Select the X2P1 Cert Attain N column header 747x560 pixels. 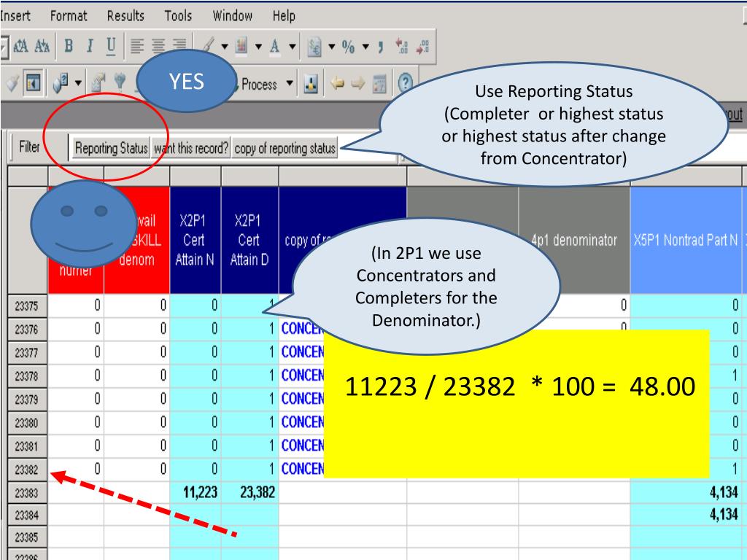point(195,239)
